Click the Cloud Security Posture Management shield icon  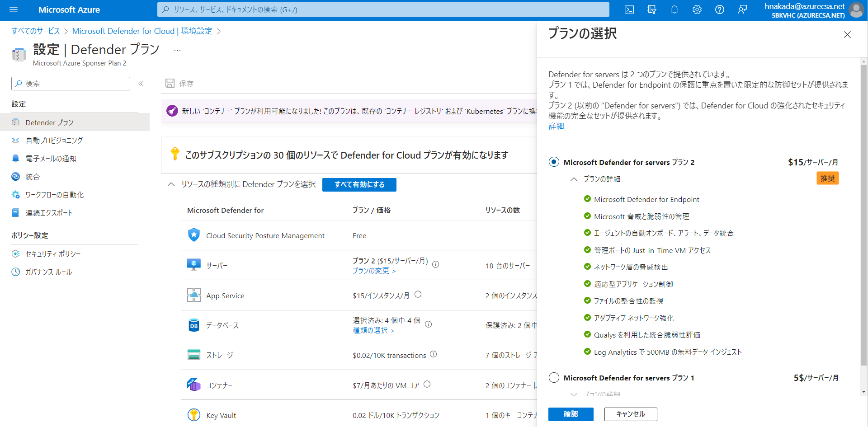(x=194, y=235)
